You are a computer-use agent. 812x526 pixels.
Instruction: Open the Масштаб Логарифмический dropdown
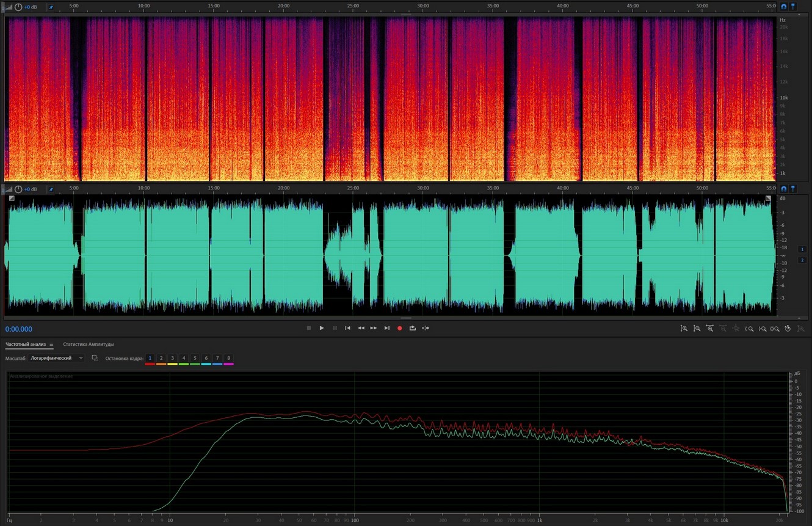point(56,358)
